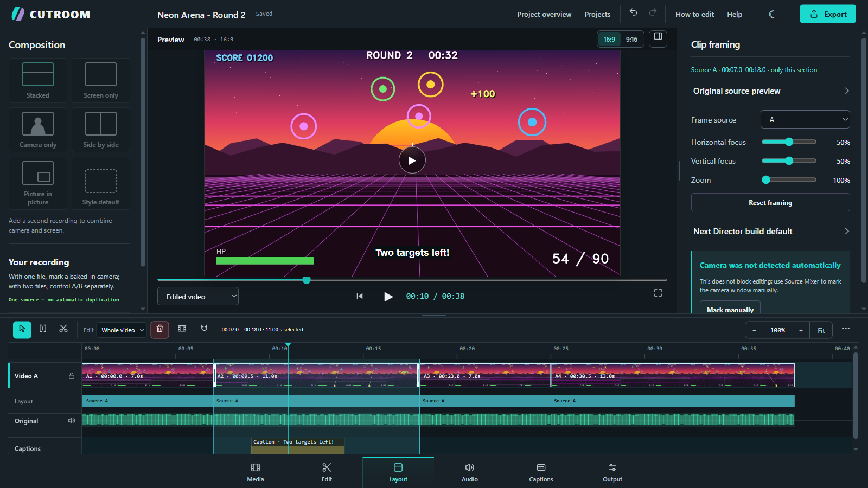
Task: Toggle side panel layout icon in preview
Action: 658,38
